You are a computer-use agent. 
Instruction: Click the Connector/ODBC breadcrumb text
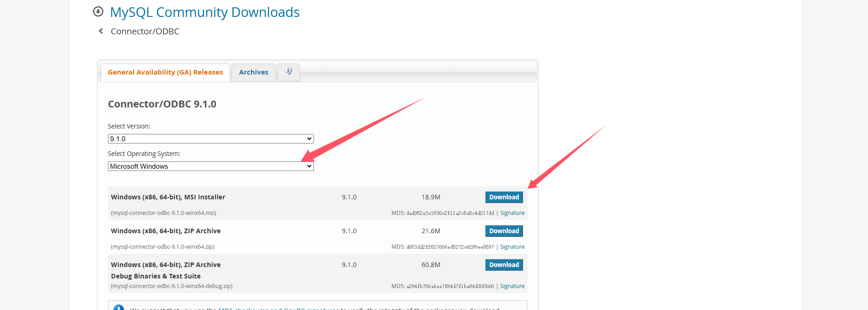145,31
